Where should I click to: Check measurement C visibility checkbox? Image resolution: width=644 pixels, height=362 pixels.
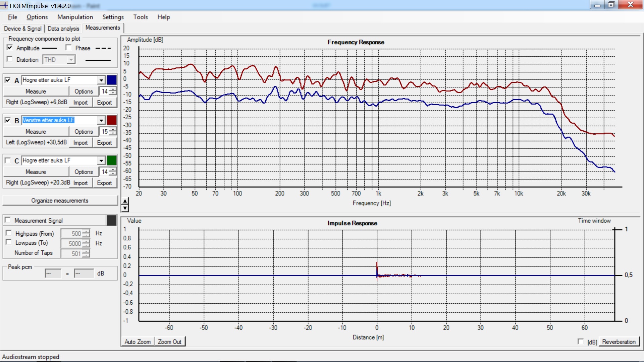pos(8,161)
